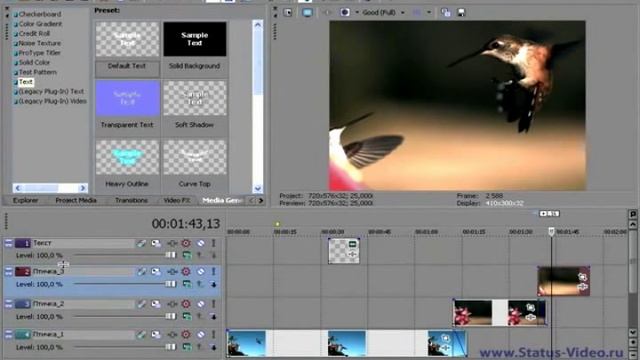Image resolution: width=640 pixels, height=360 pixels.
Task: Open automation settings gear on Текст track
Action: (186, 243)
